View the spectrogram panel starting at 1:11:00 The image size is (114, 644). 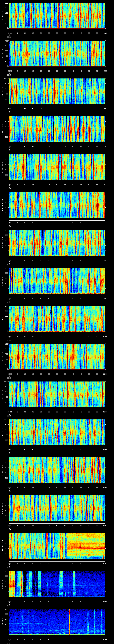point(57,394)
